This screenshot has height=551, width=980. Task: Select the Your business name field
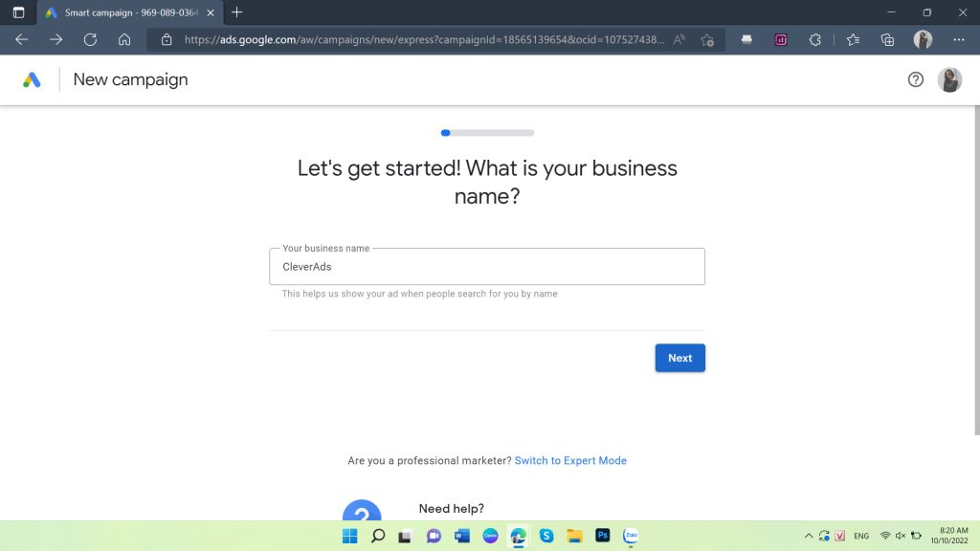(487, 266)
